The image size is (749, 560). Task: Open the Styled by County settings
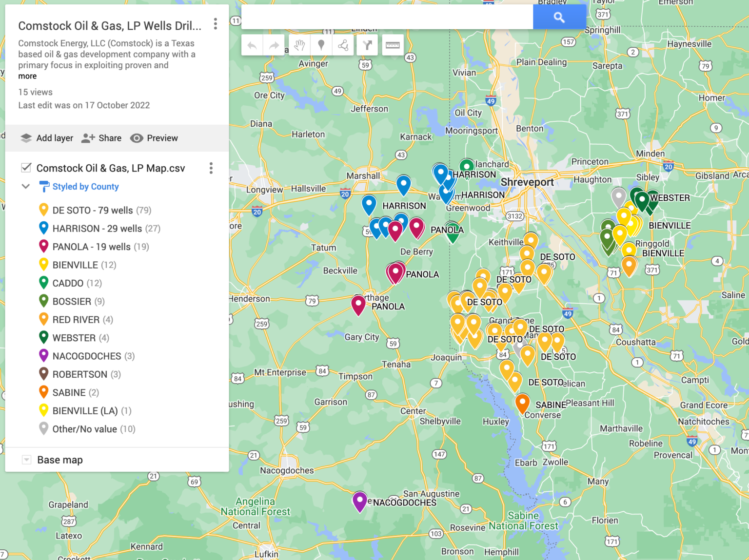(85, 187)
